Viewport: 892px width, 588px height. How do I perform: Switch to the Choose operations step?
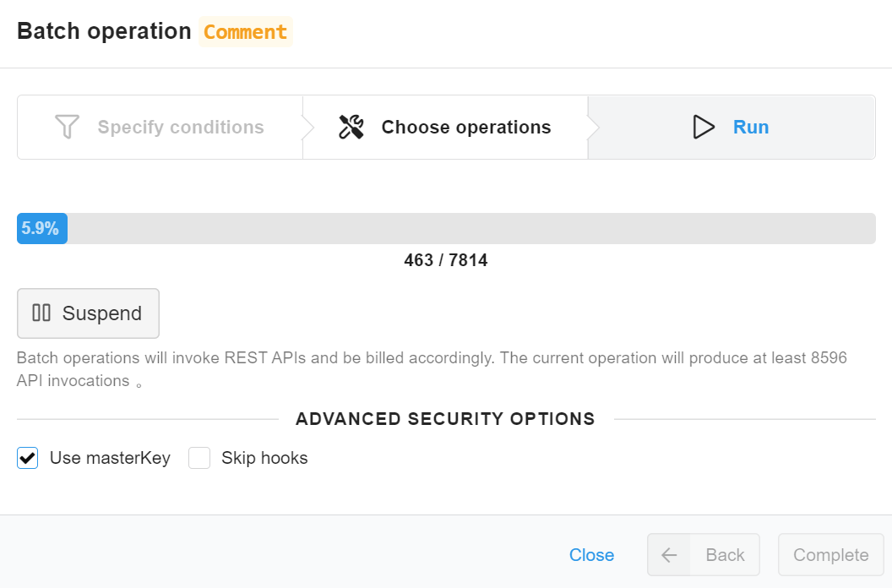pyautogui.click(x=465, y=128)
